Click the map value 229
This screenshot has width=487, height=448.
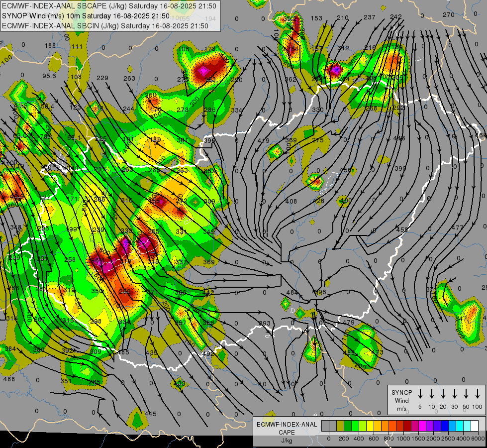coord(102,78)
